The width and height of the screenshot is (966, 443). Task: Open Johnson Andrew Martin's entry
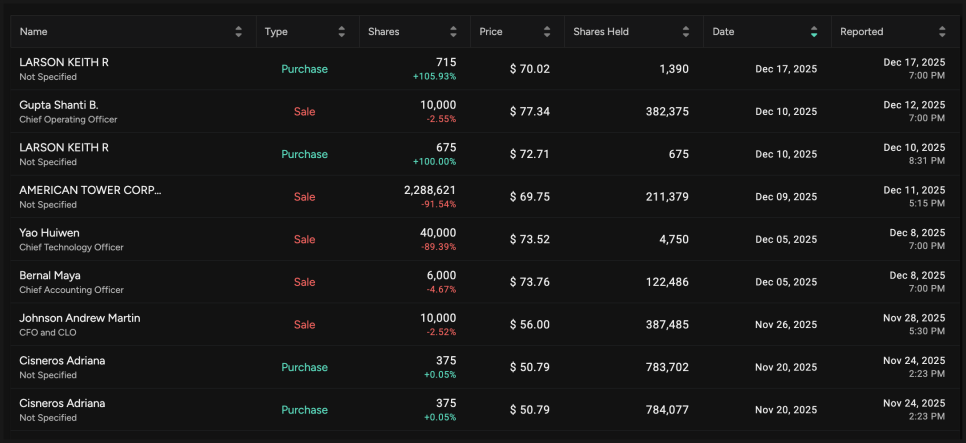[79, 318]
